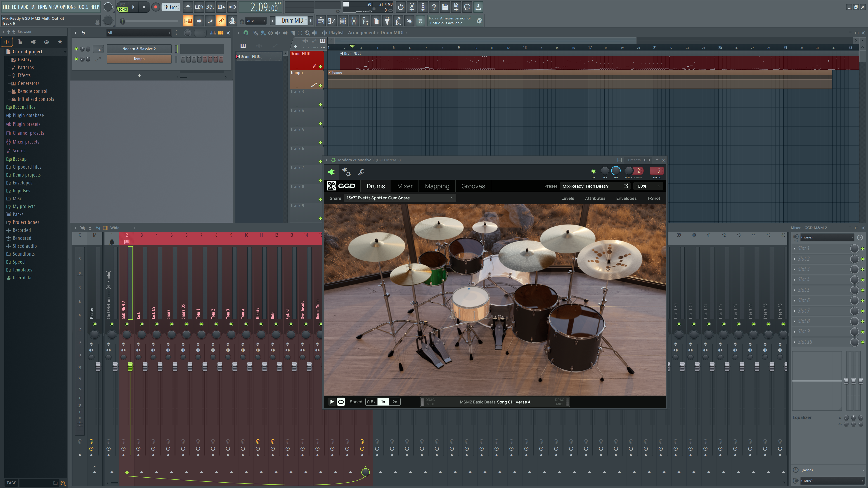Click the red Record button
Screen dimensions: 868x488
(155, 7)
